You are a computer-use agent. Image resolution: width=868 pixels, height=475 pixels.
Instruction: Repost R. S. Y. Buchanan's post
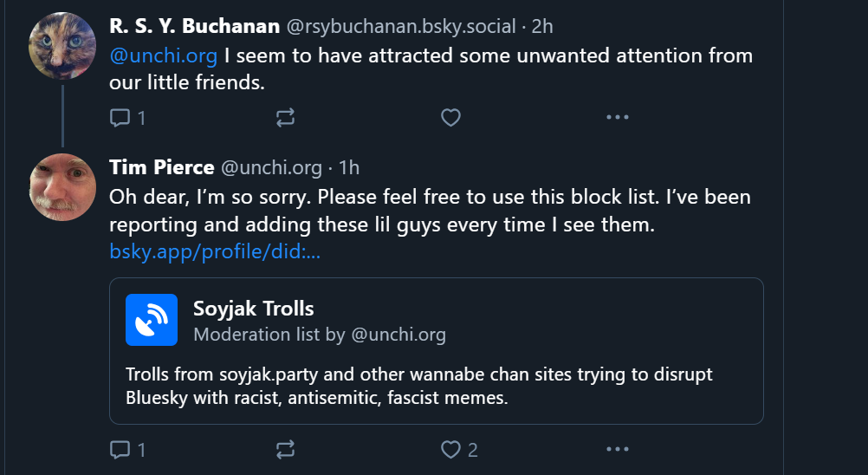coord(285,117)
